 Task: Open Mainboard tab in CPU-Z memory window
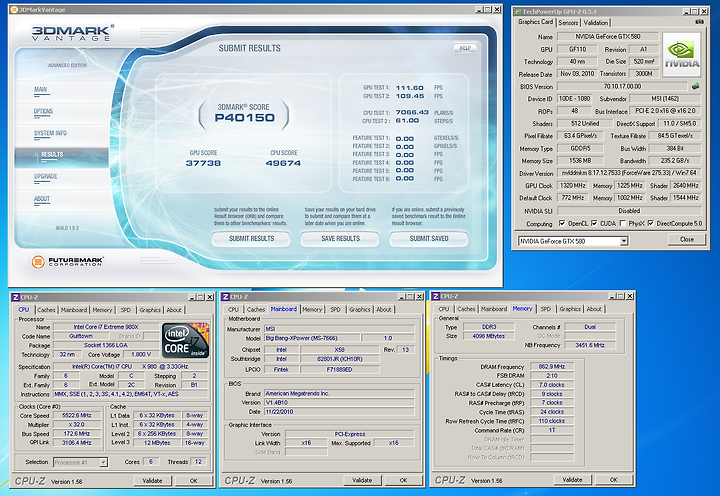coord(494,309)
